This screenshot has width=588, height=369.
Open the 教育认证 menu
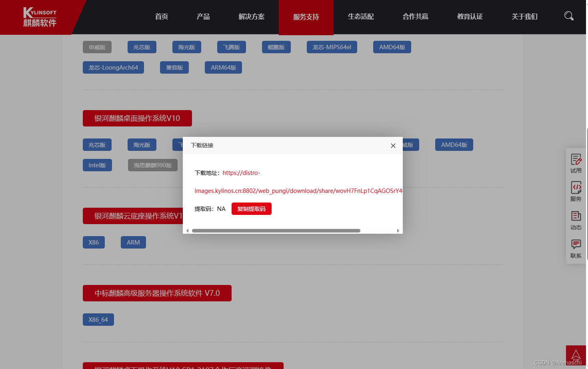tap(470, 16)
